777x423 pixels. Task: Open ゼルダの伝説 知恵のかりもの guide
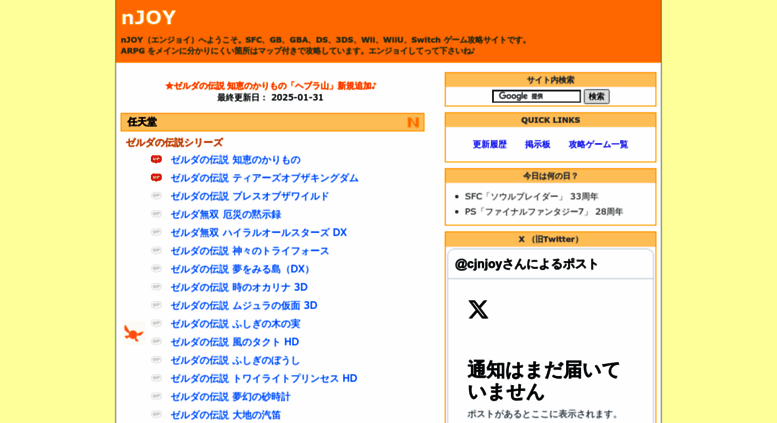coord(235,160)
